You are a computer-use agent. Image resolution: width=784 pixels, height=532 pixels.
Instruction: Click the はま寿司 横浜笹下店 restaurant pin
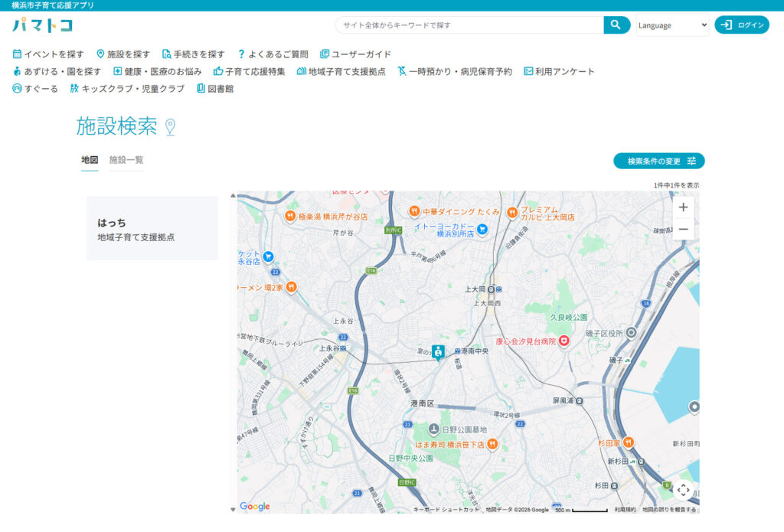[492, 444]
